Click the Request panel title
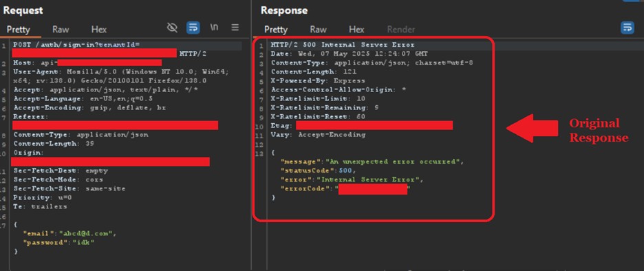 pyautogui.click(x=23, y=10)
